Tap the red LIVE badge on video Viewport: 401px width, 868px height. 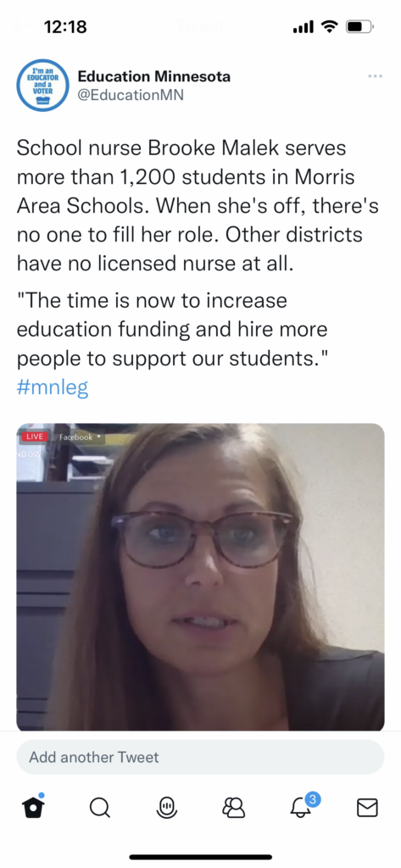click(x=35, y=437)
